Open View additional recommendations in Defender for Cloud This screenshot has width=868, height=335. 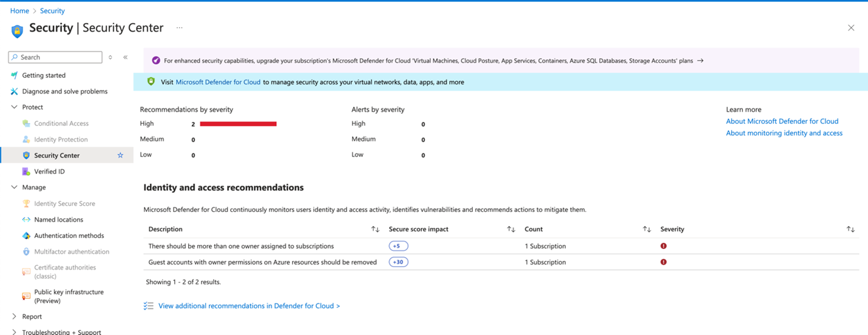click(249, 306)
